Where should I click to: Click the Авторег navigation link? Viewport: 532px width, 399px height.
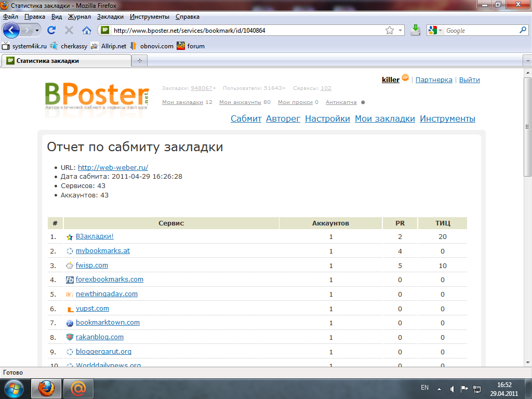[283, 118]
